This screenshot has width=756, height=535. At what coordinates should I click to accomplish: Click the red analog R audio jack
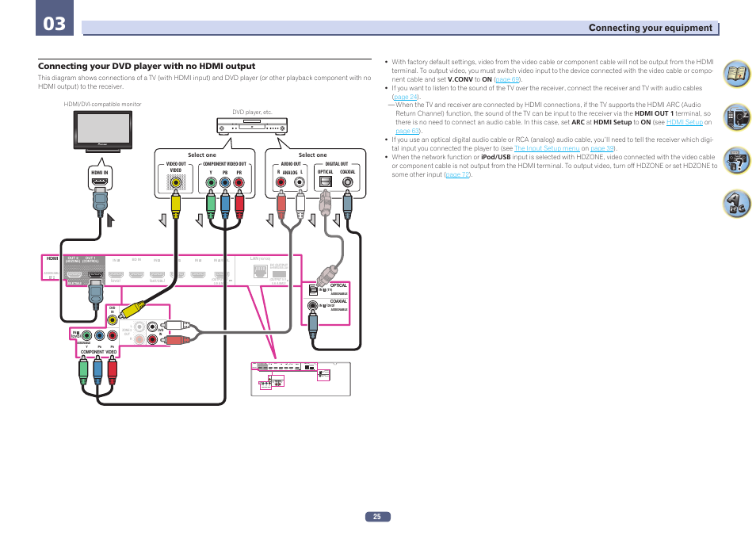click(281, 182)
